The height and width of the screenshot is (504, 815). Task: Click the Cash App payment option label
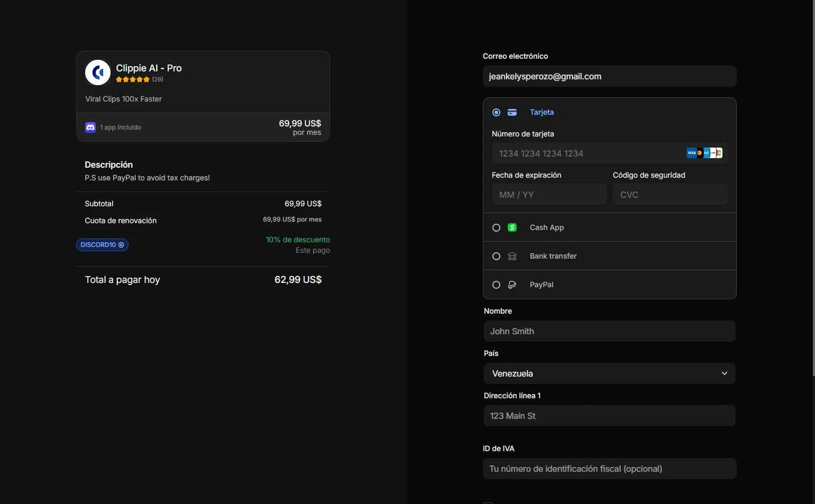tap(546, 227)
